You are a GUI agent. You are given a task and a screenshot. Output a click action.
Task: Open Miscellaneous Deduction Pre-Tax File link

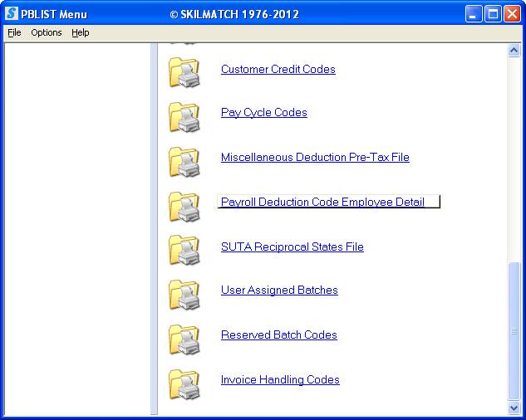point(315,157)
